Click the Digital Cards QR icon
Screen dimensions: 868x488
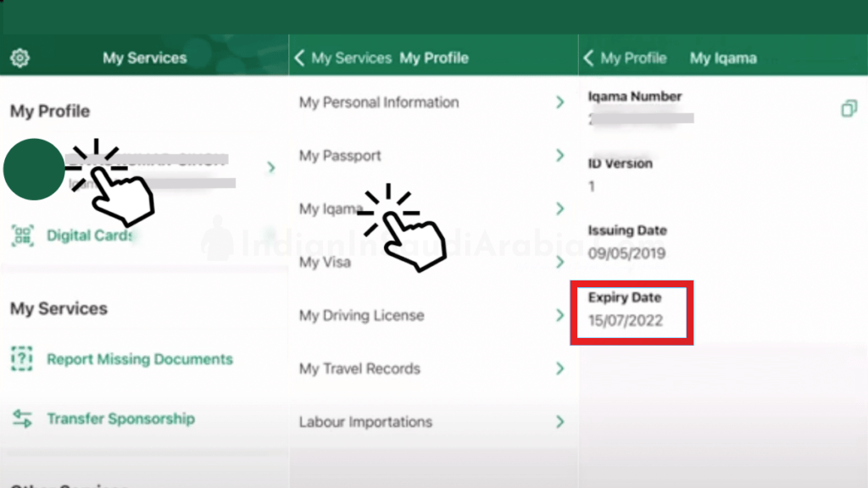(22, 236)
